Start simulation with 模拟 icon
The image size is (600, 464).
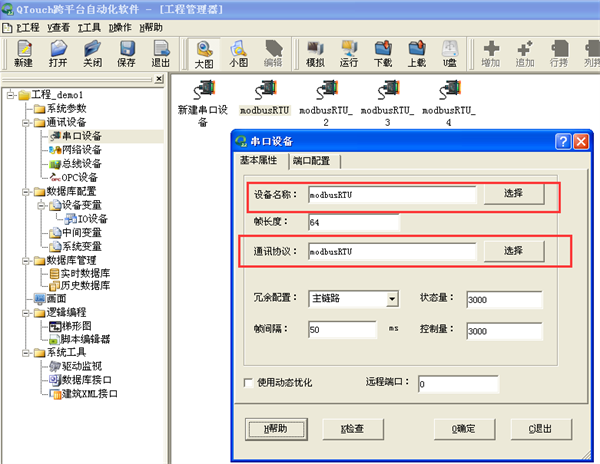click(x=315, y=54)
